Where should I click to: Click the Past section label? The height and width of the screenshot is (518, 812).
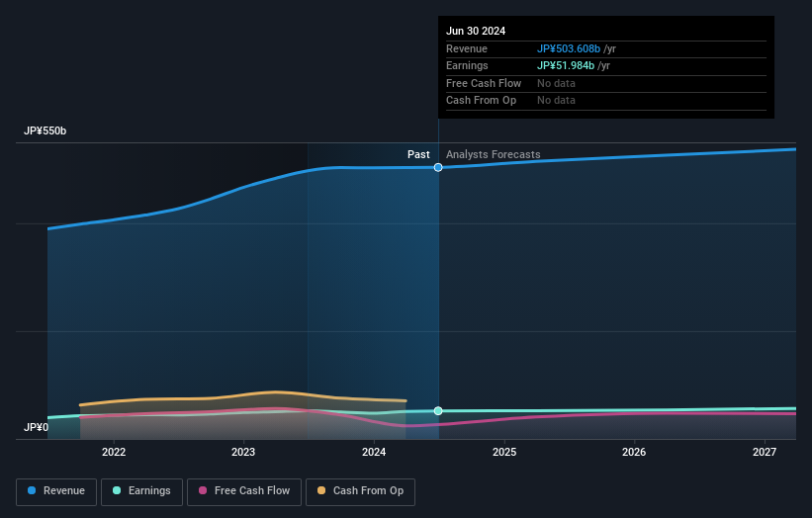[418, 154]
